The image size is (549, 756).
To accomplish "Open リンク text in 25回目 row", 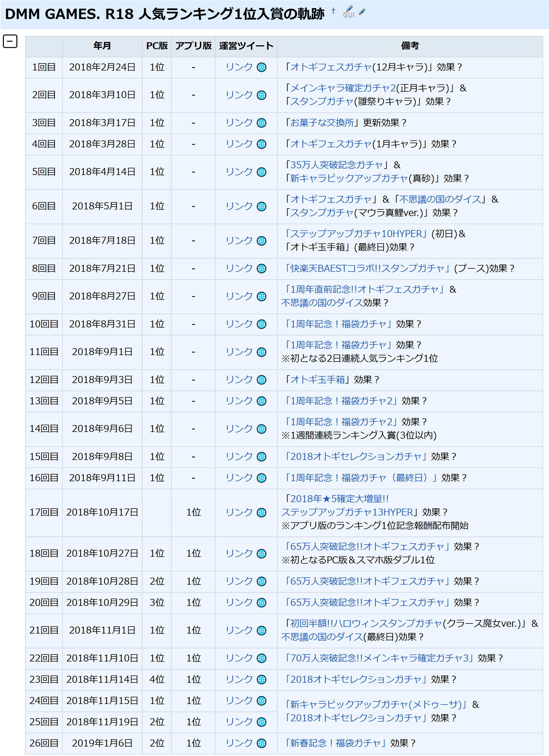I will coord(239,722).
